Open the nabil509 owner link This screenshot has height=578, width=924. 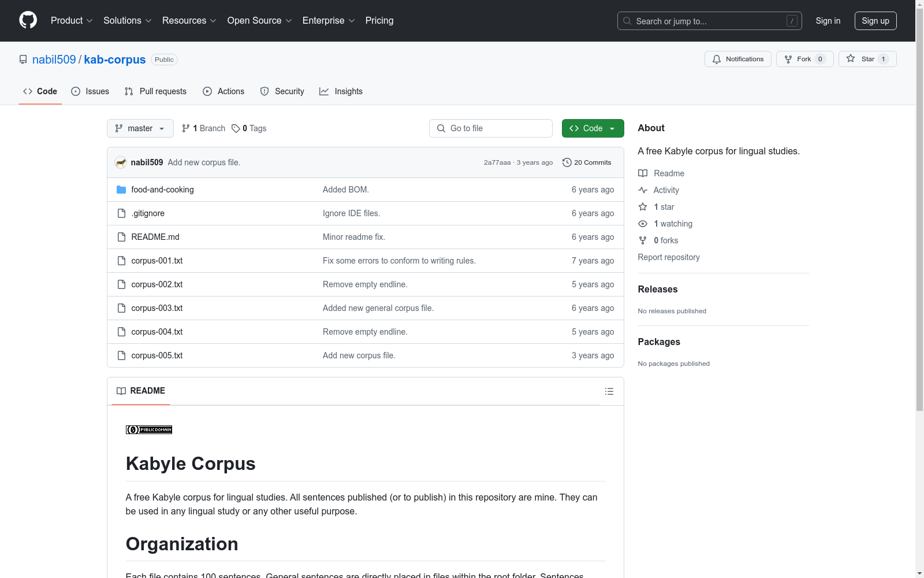click(x=54, y=60)
